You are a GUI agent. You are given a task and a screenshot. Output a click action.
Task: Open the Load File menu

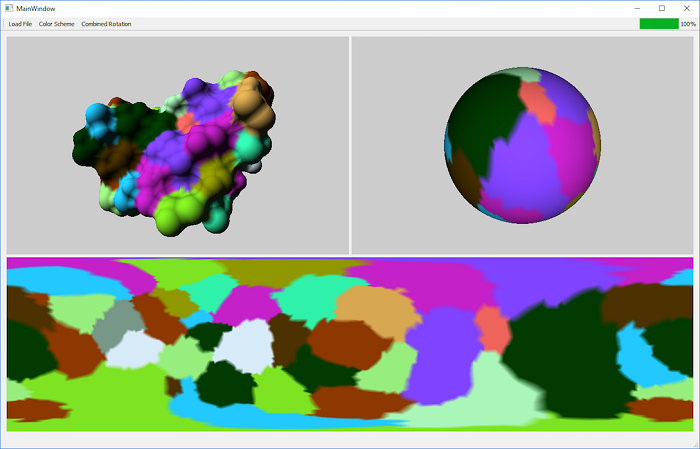coord(20,24)
